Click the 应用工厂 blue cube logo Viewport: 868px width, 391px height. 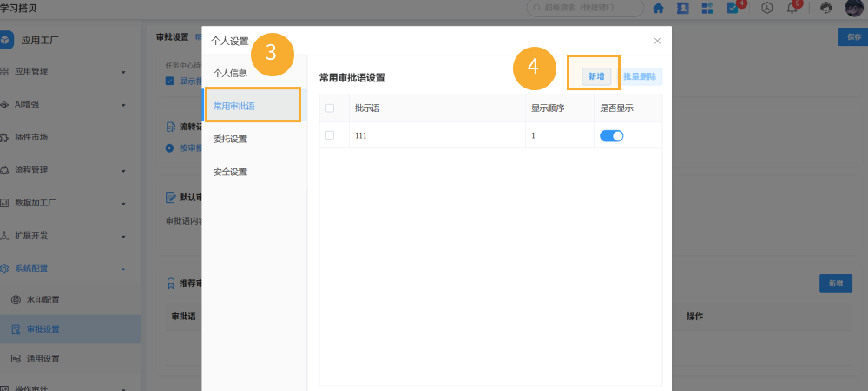click(x=5, y=40)
